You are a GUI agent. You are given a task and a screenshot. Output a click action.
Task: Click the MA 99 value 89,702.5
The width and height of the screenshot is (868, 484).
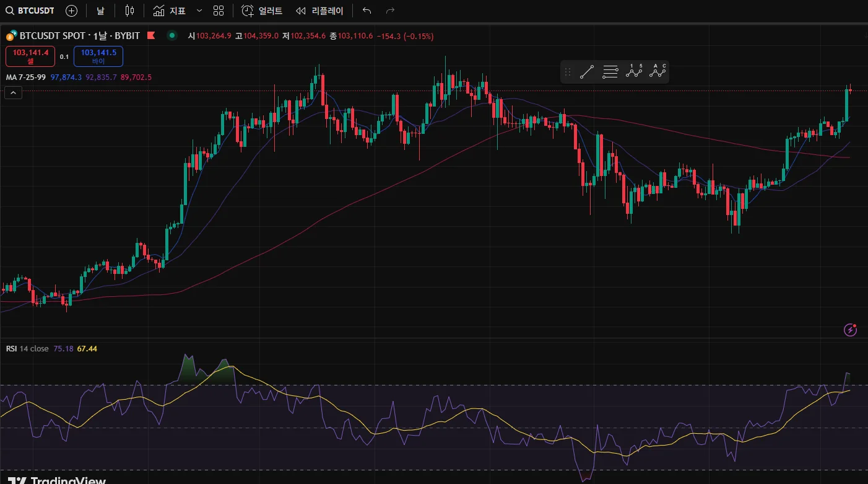(x=136, y=77)
